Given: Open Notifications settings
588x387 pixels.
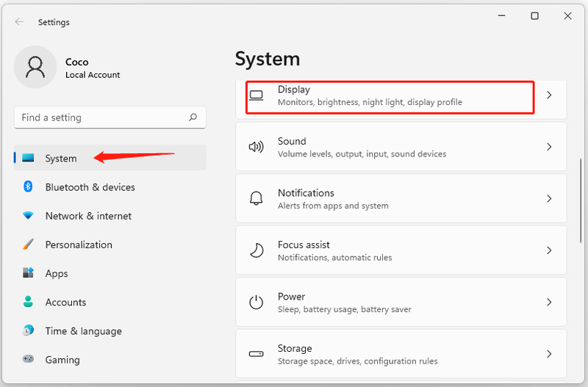Looking at the screenshot, I should click(x=401, y=198).
